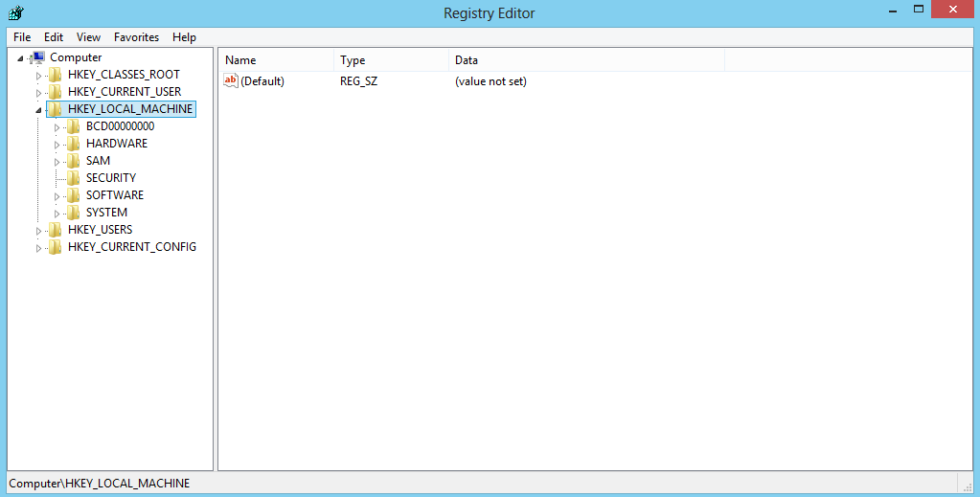Screen dimensions: 980x497
Task: Click the BCD00000000 folder icon
Action: click(x=73, y=126)
